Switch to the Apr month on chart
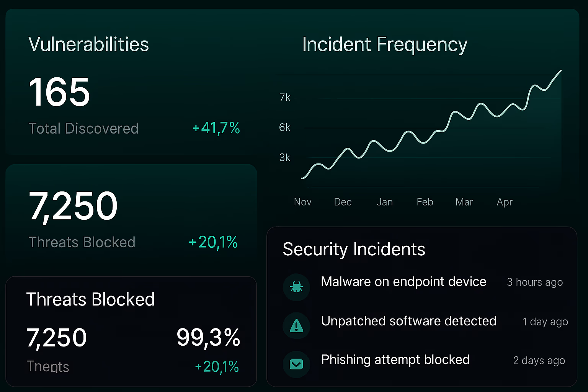The image size is (588, 392). 504,202
